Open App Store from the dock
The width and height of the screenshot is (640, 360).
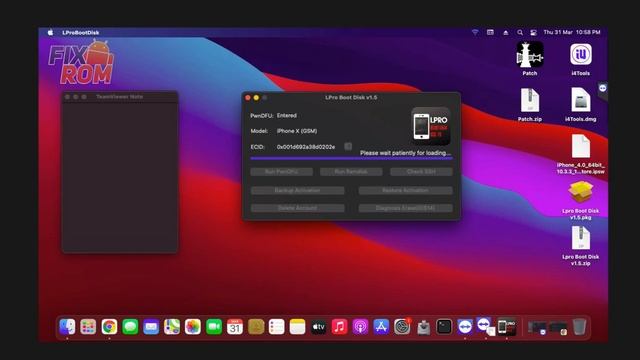(x=381, y=327)
